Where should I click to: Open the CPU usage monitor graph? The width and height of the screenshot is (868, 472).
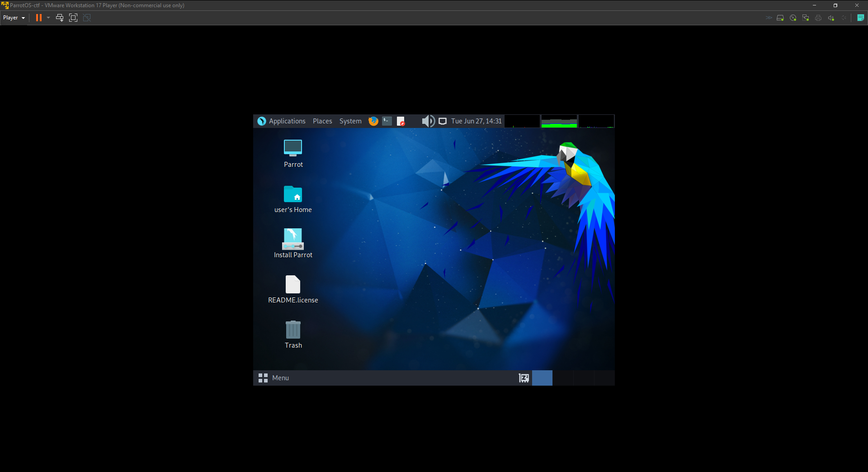(522, 121)
